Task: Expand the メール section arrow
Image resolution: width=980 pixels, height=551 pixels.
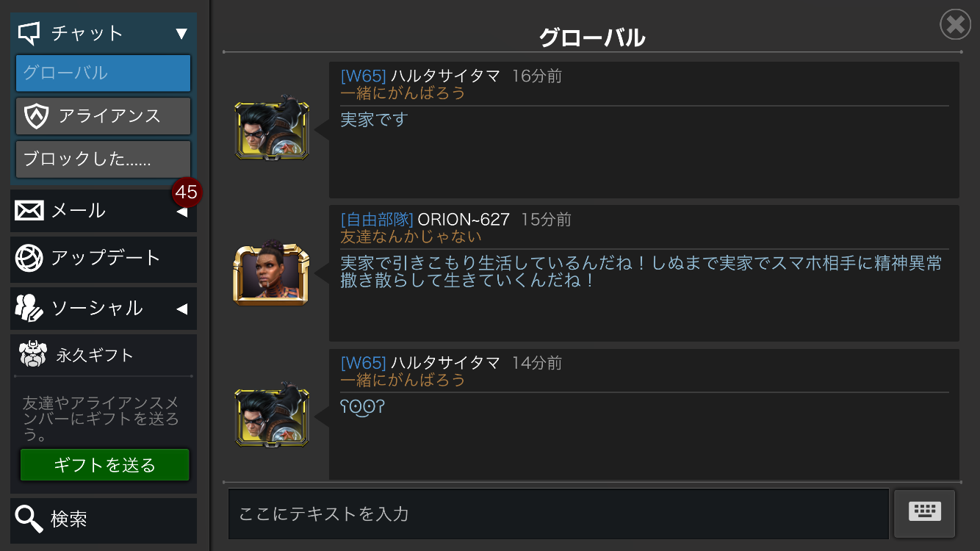Action: pos(181,212)
